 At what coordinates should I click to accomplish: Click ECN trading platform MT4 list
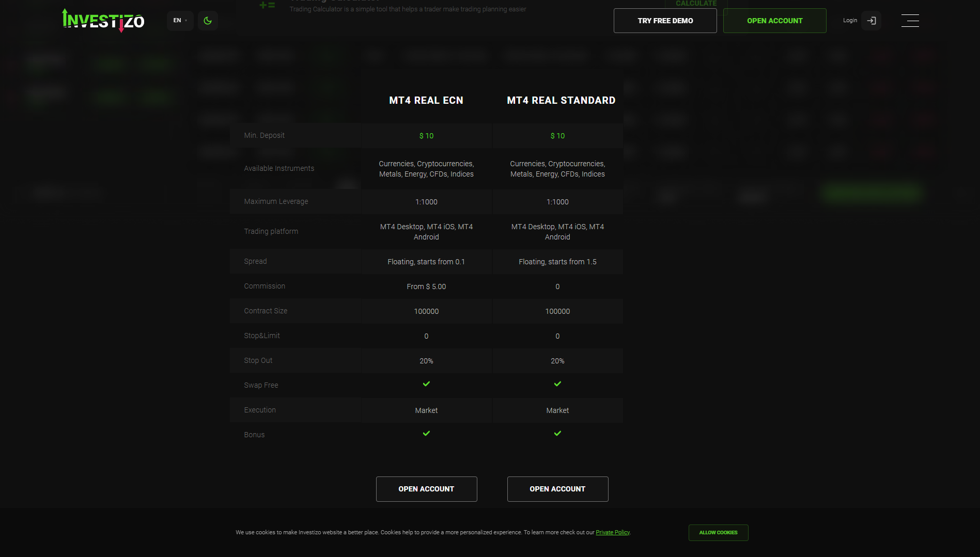click(x=427, y=232)
